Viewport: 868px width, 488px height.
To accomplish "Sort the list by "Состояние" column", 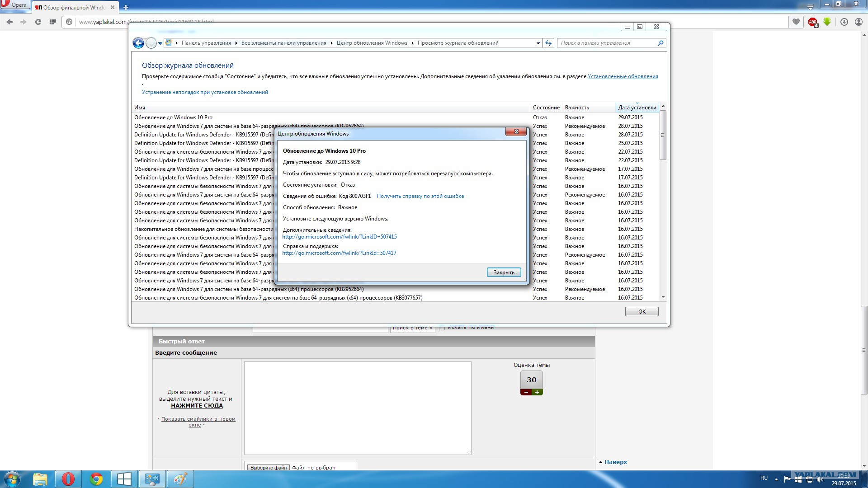I will point(546,108).
